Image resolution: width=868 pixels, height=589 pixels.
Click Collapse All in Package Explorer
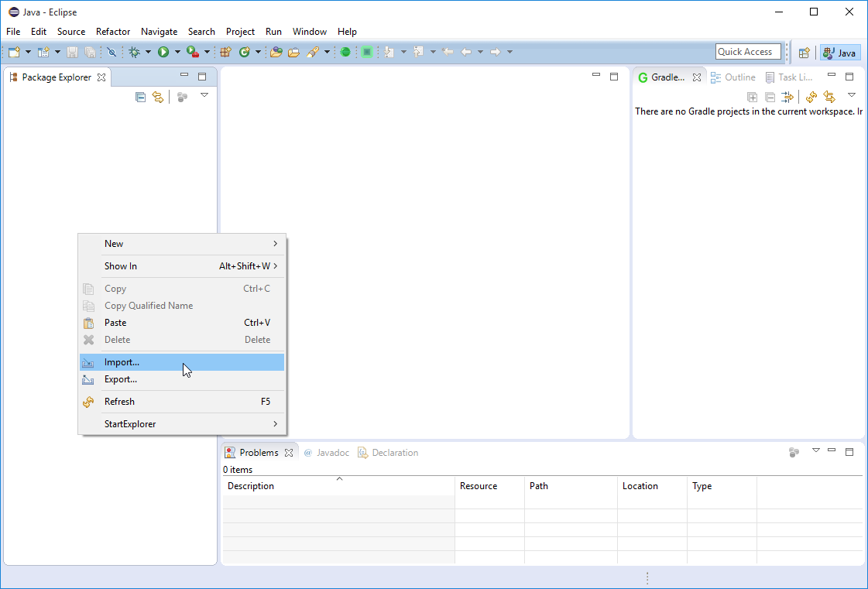click(x=140, y=97)
